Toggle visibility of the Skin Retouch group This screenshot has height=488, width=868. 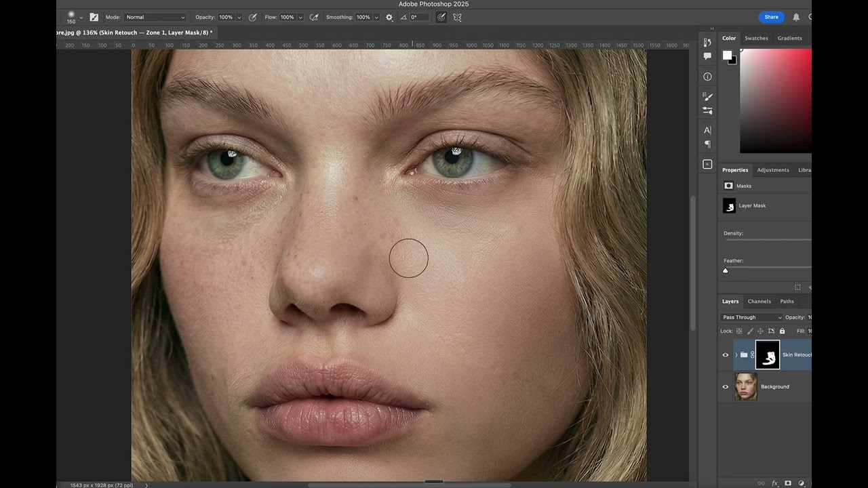[x=725, y=354]
